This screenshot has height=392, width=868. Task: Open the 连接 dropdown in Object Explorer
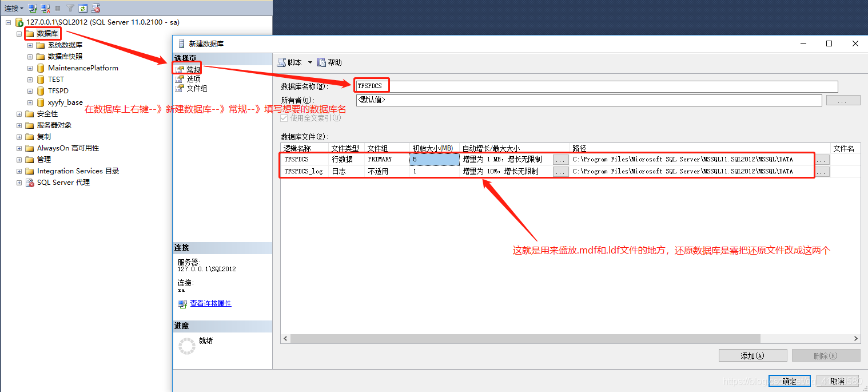tap(14, 9)
